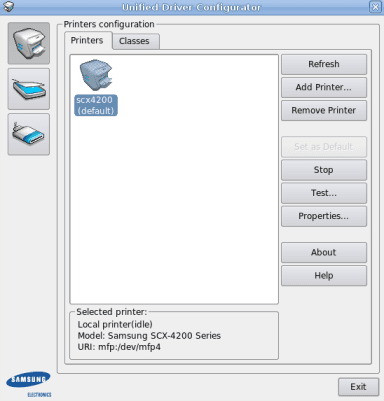Click the Set as Default button
Screen dimensions: 384x401
(324, 147)
